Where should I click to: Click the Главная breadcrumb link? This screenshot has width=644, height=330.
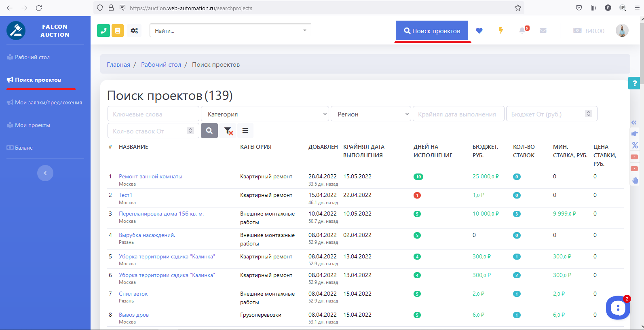(x=118, y=65)
